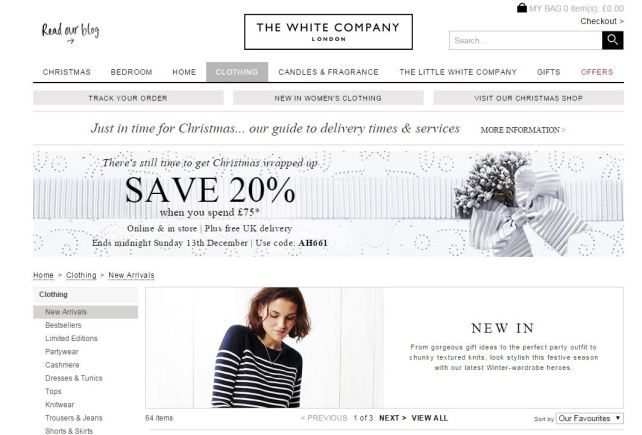Open the shopping bag icon
The width and height of the screenshot is (642, 435).
[x=522, y=8]
